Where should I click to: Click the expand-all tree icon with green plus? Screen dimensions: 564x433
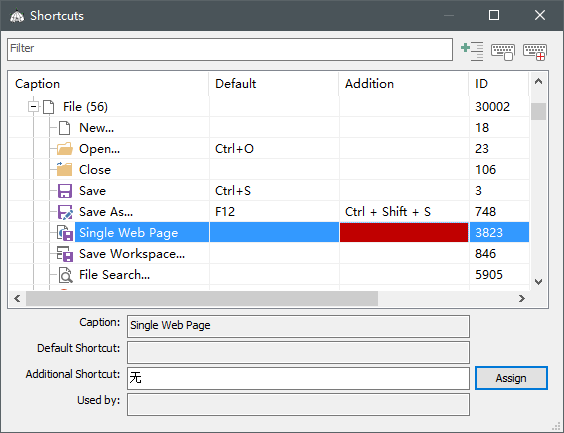[x=472, y=51]
